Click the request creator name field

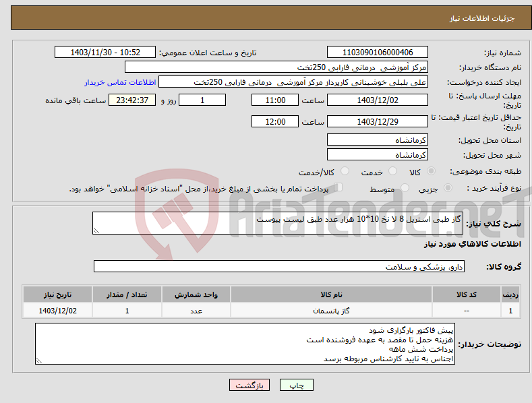tap(293, 82)
